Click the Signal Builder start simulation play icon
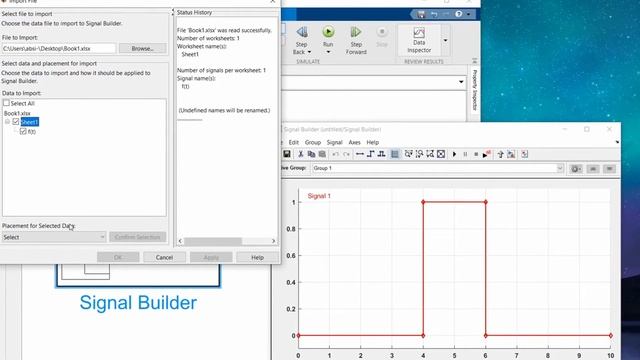 pos(454,154)
